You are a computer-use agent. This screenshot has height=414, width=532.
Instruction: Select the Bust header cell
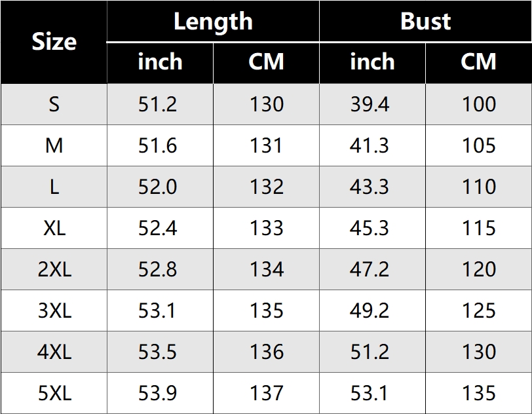tap(425, 22)
